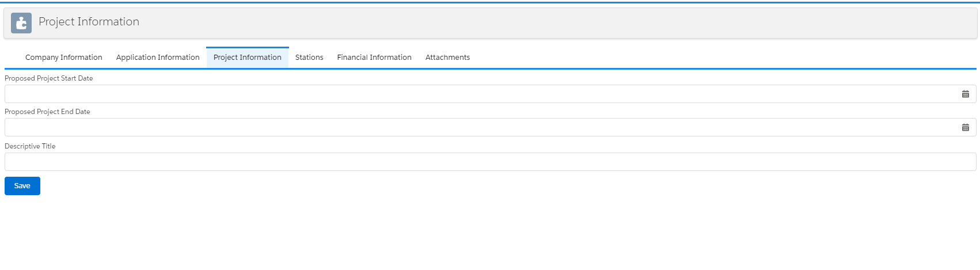Click the Descriptive Title text box
The width and height of the screenshot is (980, 270).
(x=489, y=162)
